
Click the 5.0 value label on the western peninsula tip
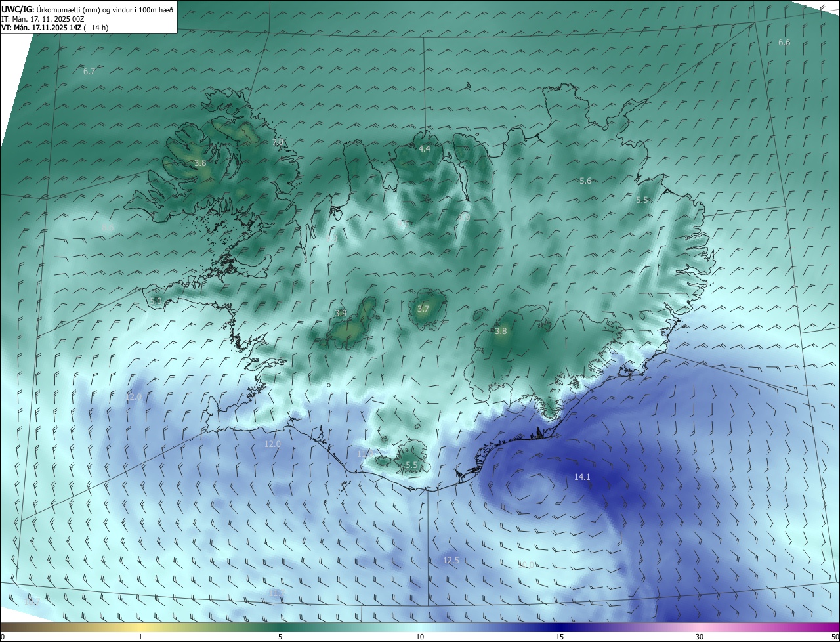[x=156, y=301]
